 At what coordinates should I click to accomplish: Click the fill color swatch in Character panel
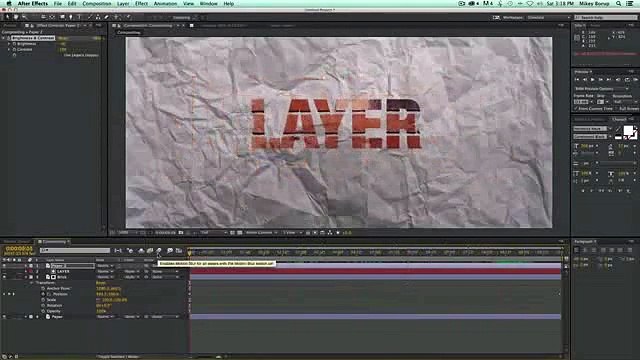tap(628, 131)
